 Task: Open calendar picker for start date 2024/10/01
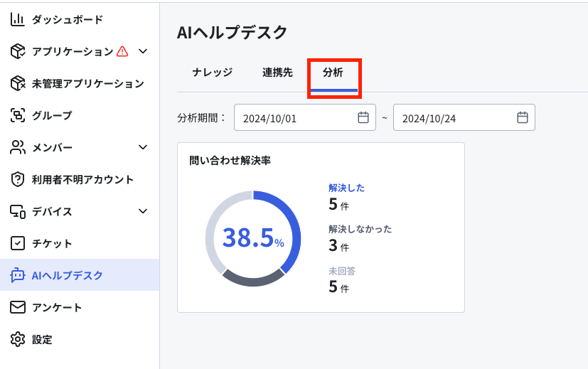pyautogui.click(x=363, y=117)
